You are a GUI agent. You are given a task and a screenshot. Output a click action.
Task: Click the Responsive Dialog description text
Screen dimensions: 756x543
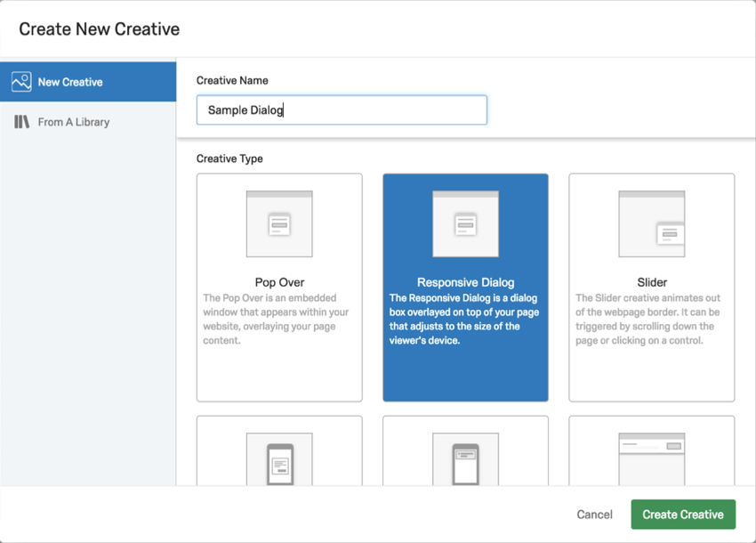[x=463, y=319]
